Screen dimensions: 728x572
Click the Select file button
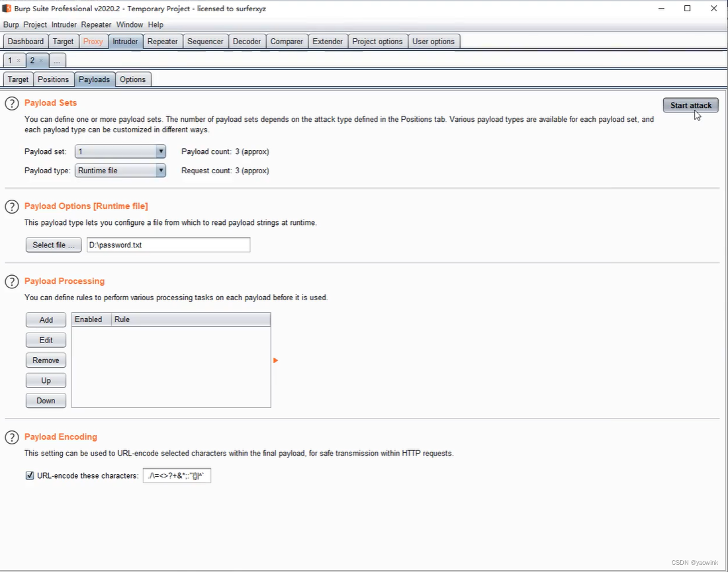(x=54, y=245)
